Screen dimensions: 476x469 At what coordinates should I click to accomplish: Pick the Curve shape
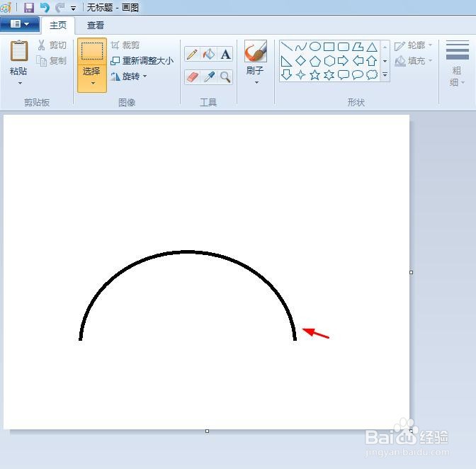(301, 47)
